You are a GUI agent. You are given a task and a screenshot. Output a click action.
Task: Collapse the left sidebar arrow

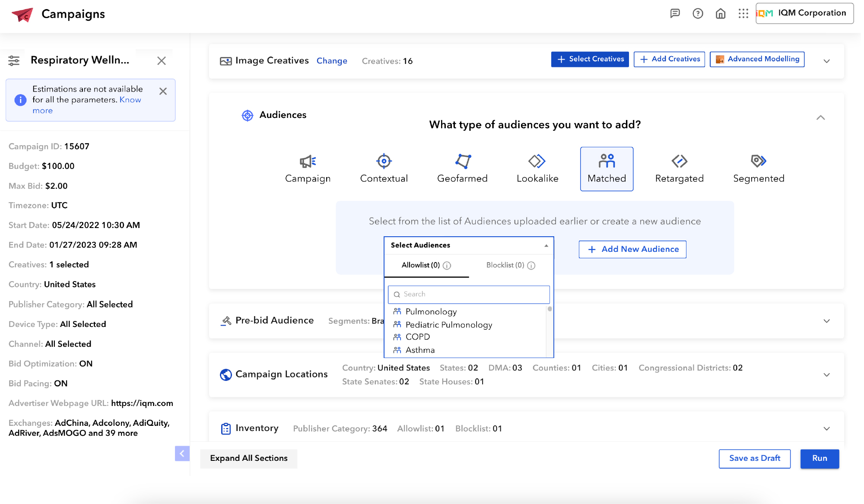coord(182,453)
